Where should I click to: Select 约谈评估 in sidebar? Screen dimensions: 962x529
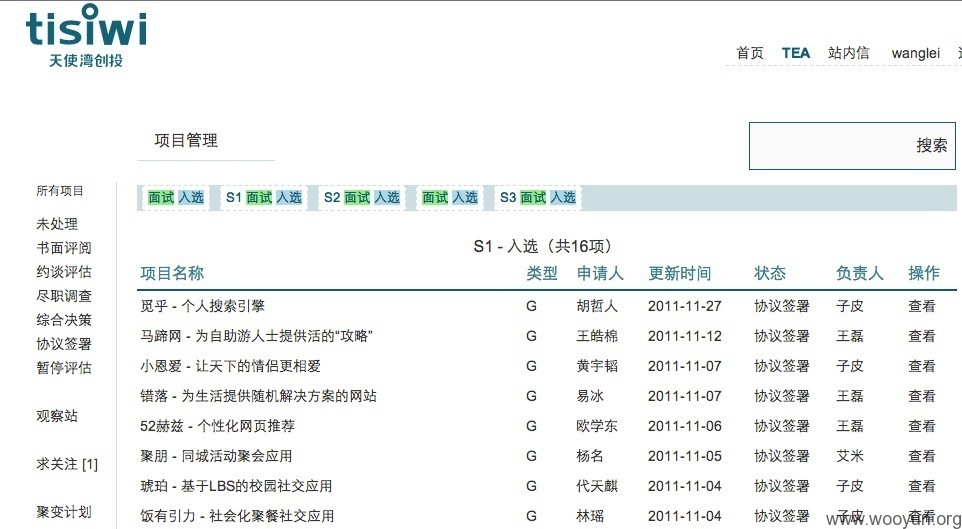(x=64, y=272)
